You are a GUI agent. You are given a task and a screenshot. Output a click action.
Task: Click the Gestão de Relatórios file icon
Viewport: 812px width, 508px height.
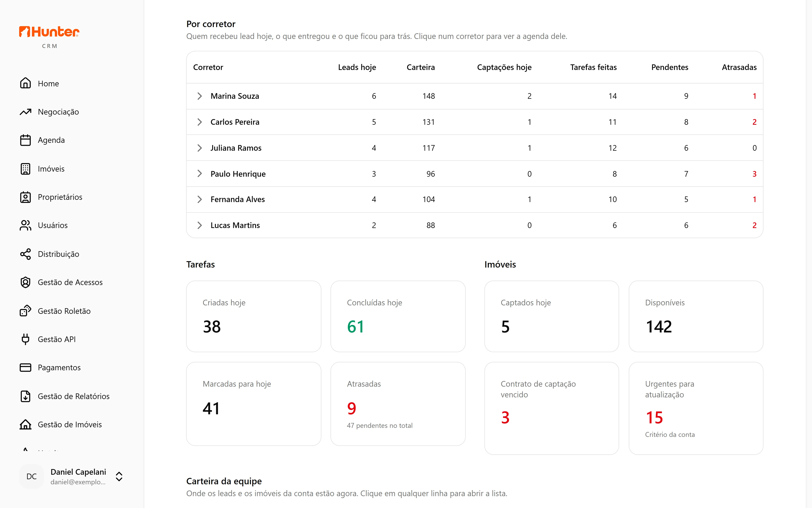click(26, 396)
